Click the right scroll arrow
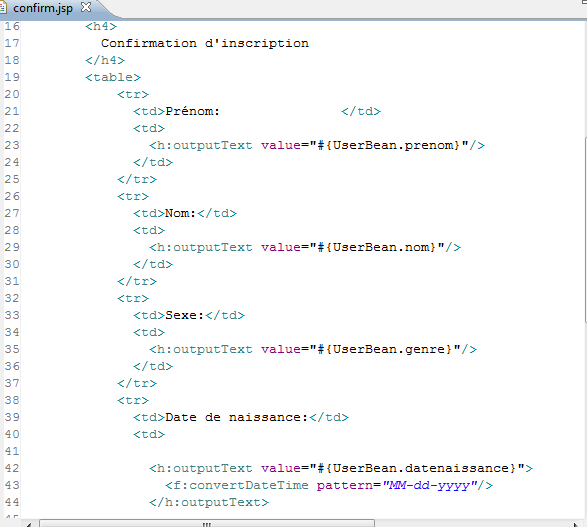 coord(576,524)
